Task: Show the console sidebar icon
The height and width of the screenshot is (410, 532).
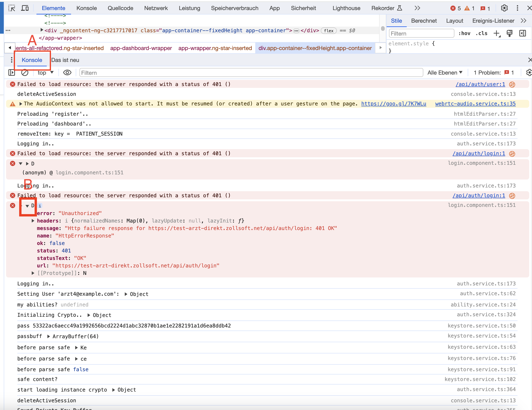Action: [x=12, y=73]
